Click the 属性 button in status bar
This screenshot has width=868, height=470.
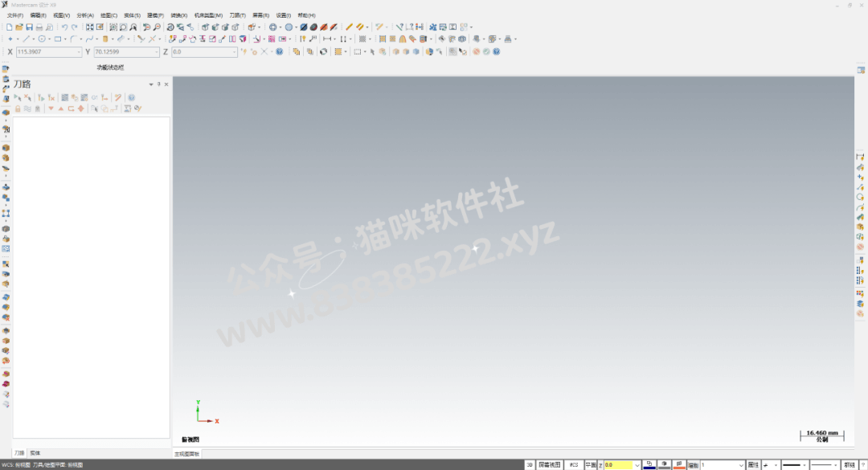tap(753, 465)
